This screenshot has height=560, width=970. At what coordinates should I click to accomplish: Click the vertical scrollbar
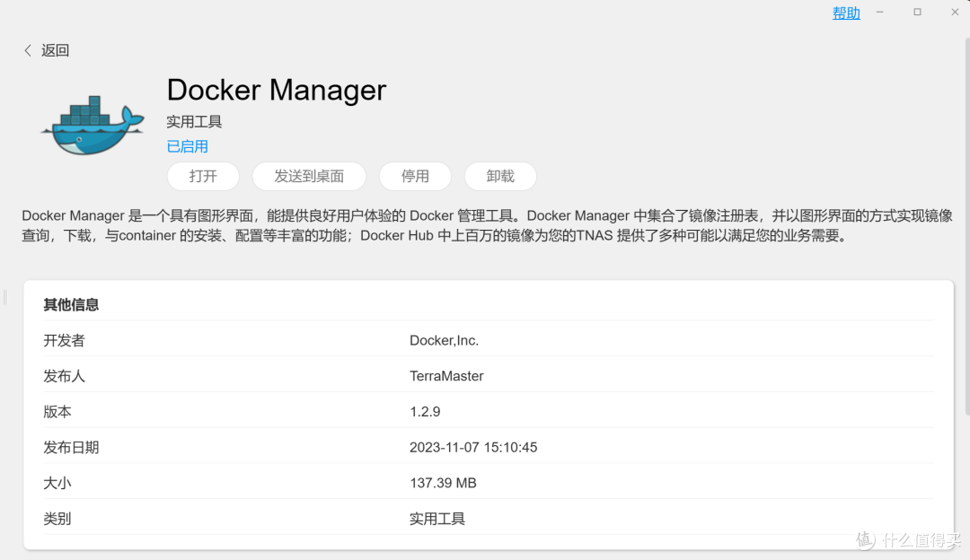click(x=967, y=225)
